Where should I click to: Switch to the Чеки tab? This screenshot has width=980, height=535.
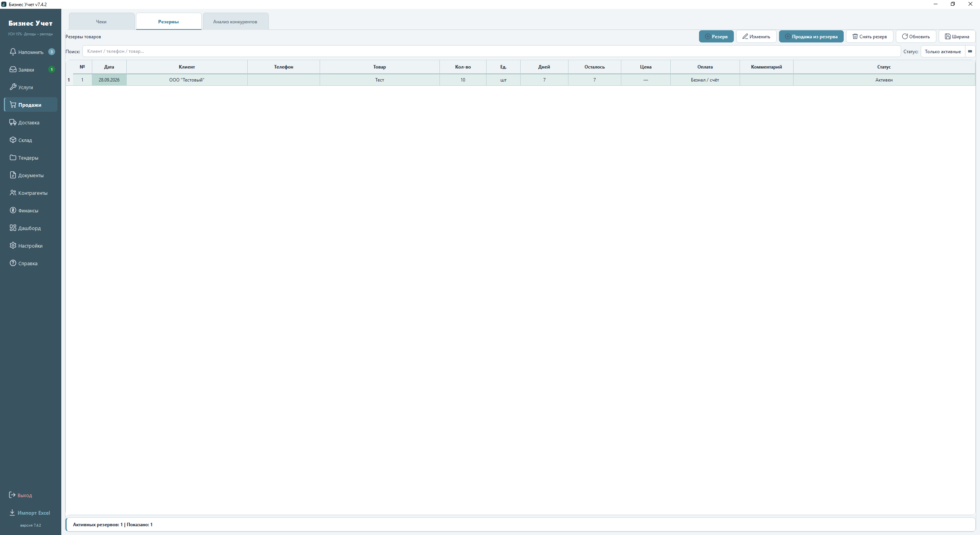(101, 21)
